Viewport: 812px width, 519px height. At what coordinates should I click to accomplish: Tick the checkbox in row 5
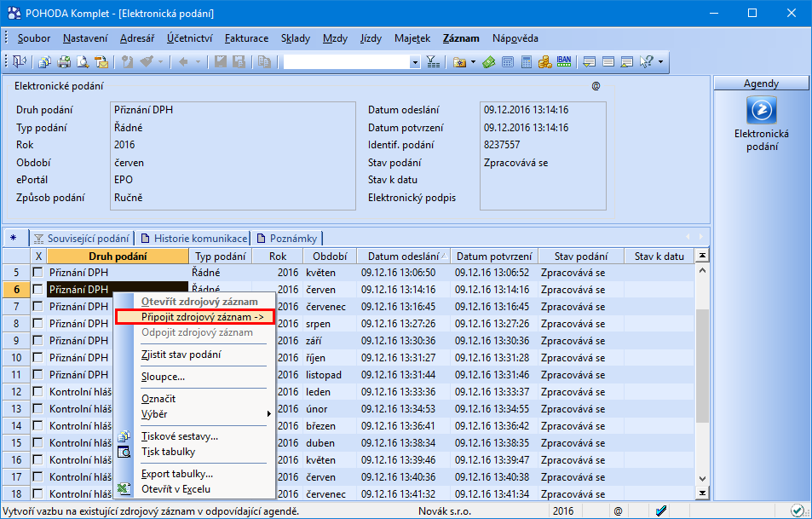pos(37,272)
